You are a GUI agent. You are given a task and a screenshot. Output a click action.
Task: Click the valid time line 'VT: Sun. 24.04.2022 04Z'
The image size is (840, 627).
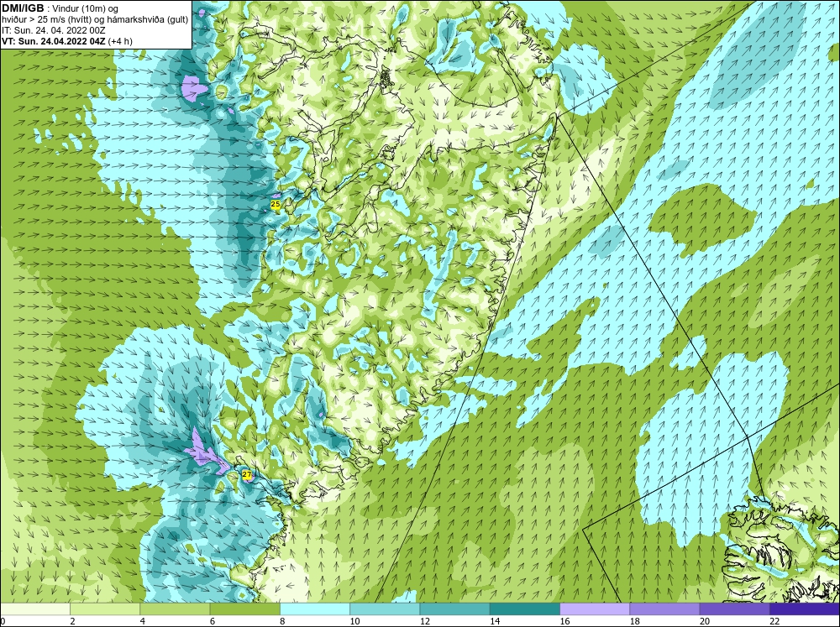pos(54,41)
